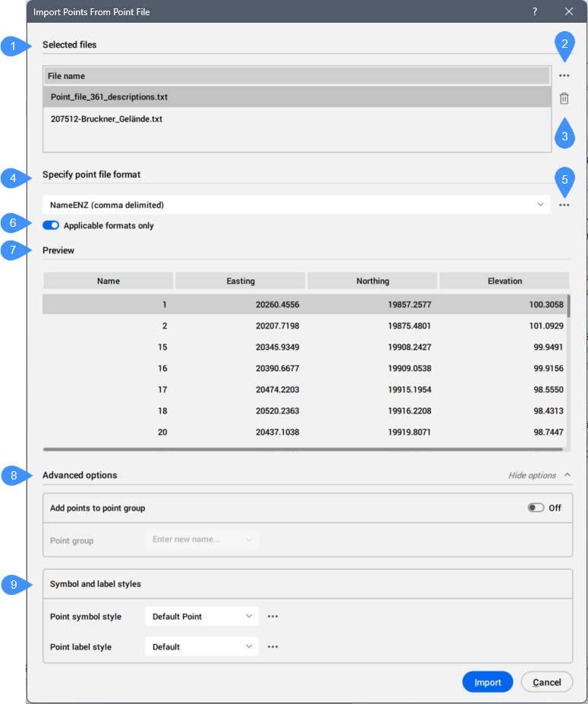This screenshot has height=704, width=588.
Task: Click the help question mark icon
Action: tap(534, 11)
